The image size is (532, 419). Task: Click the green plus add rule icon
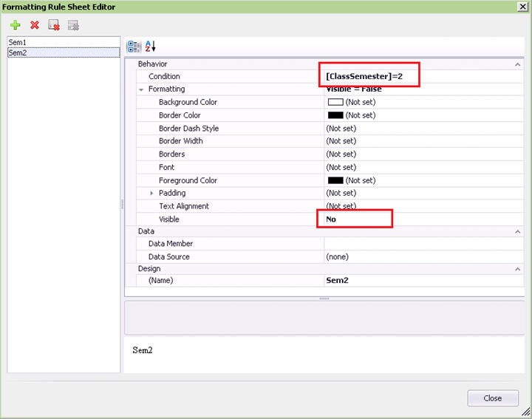click(16, 24)
